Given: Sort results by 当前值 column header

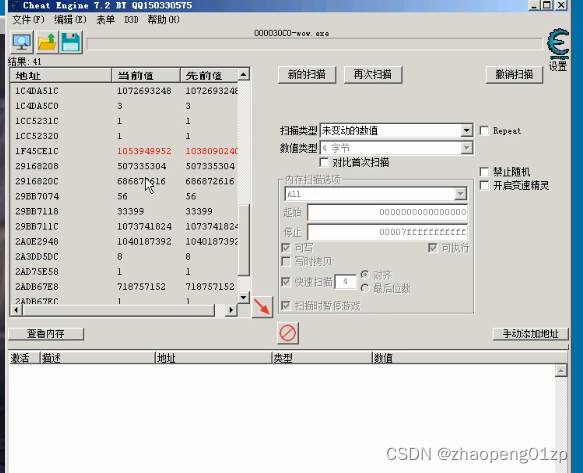Looking at the screenshot, I should (146, 75).
